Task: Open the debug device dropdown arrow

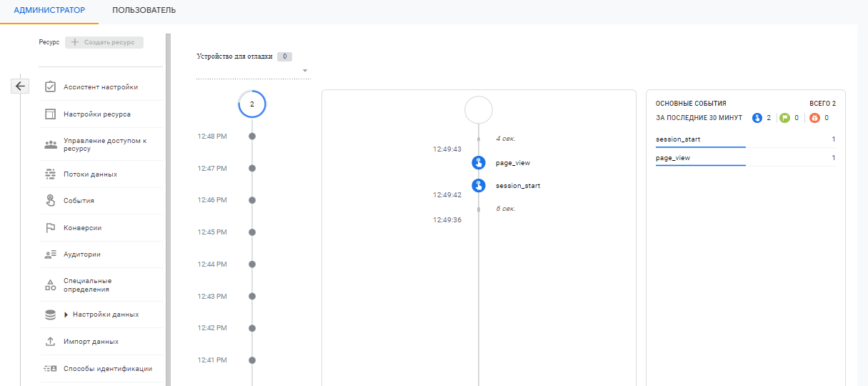Action: point(305,71)
